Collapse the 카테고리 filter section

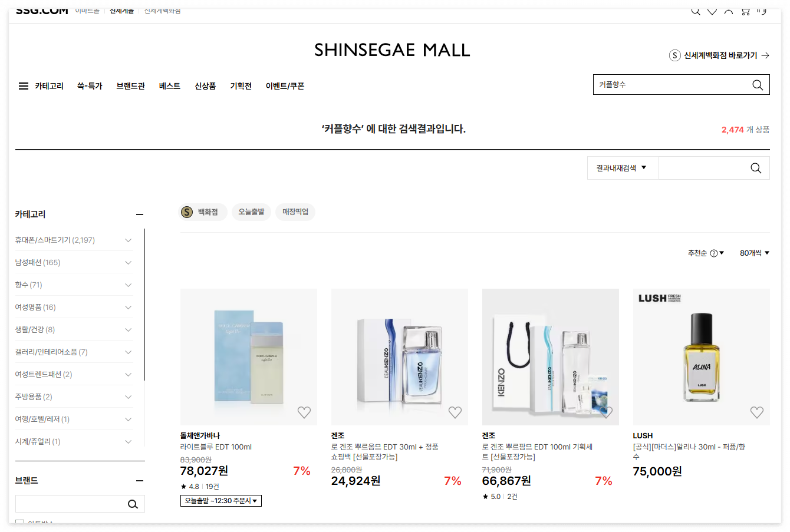tap(140, 214)
